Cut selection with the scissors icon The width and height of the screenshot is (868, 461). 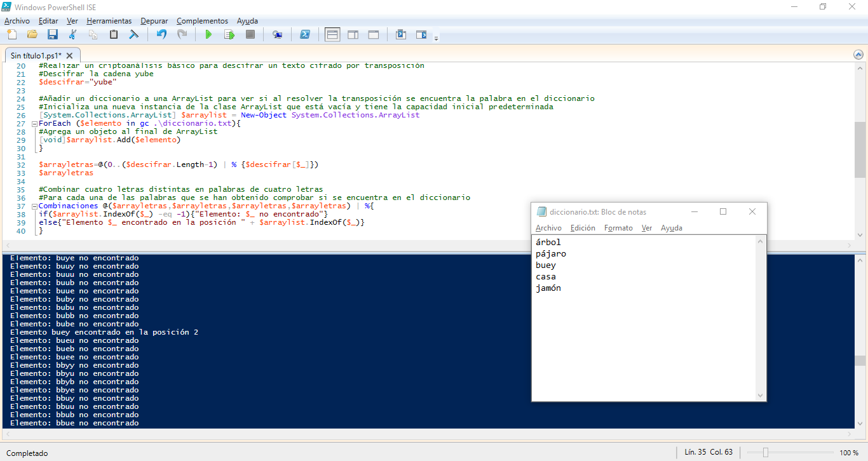coord(72,34)
